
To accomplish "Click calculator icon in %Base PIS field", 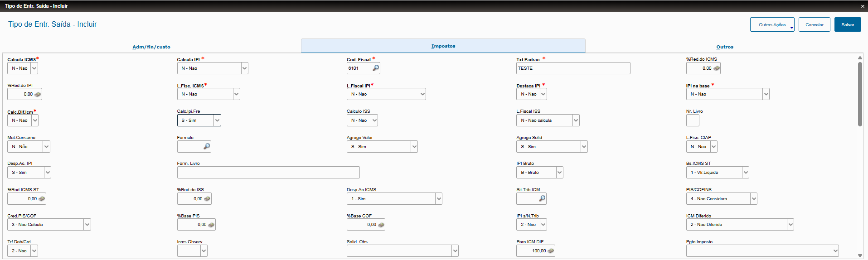I will [x=211, y=225].
